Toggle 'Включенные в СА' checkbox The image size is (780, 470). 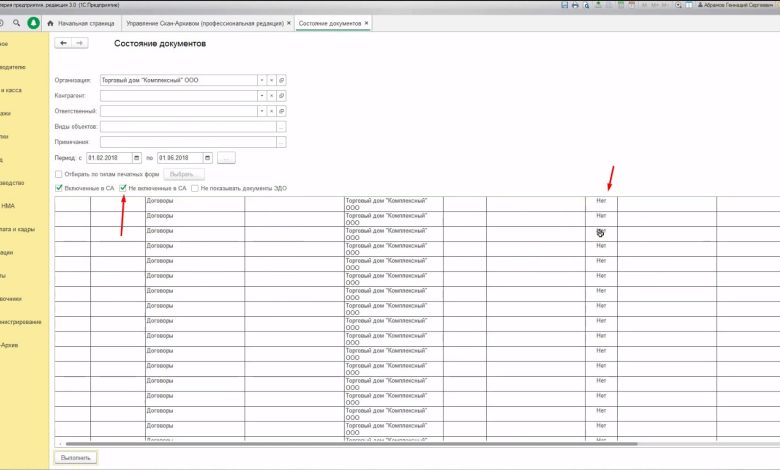(59, 188)
